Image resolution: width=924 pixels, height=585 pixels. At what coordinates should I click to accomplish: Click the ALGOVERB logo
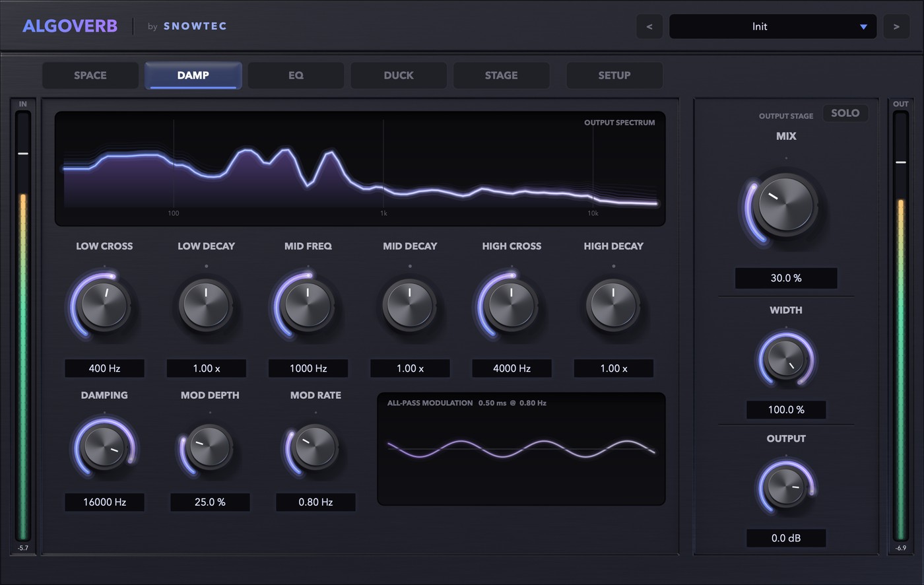[x=70, y=26]
